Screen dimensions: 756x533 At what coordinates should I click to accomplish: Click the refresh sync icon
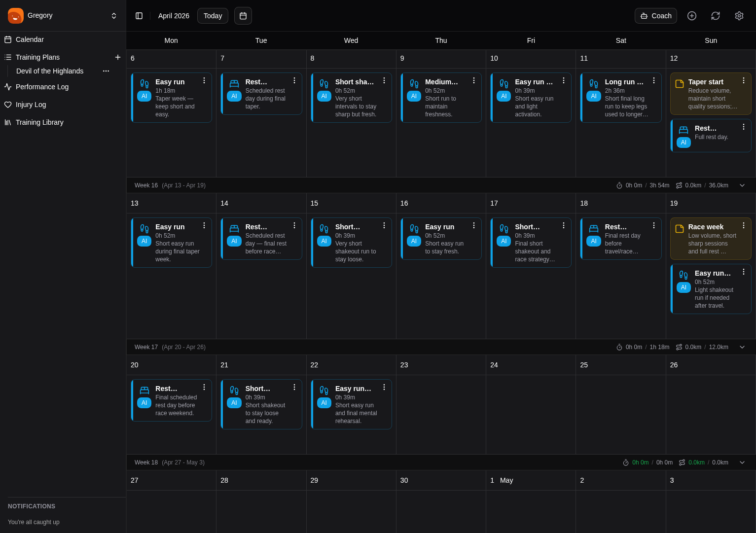click(x=716, y=16)
